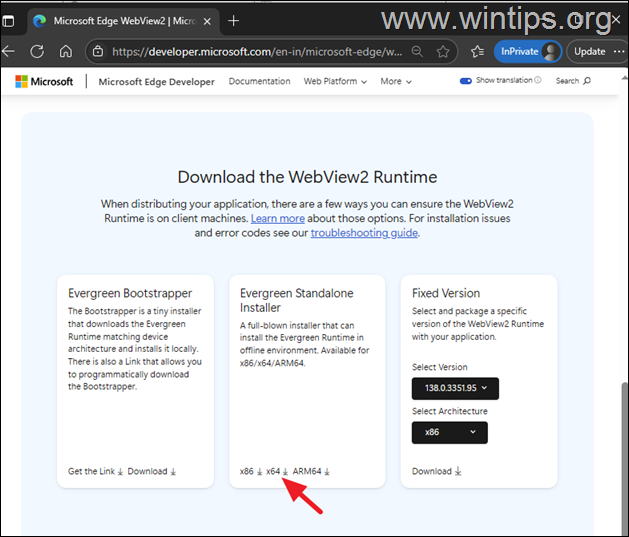Go back using the browser back arrow

pyautogui.click(x=8, y=51)
